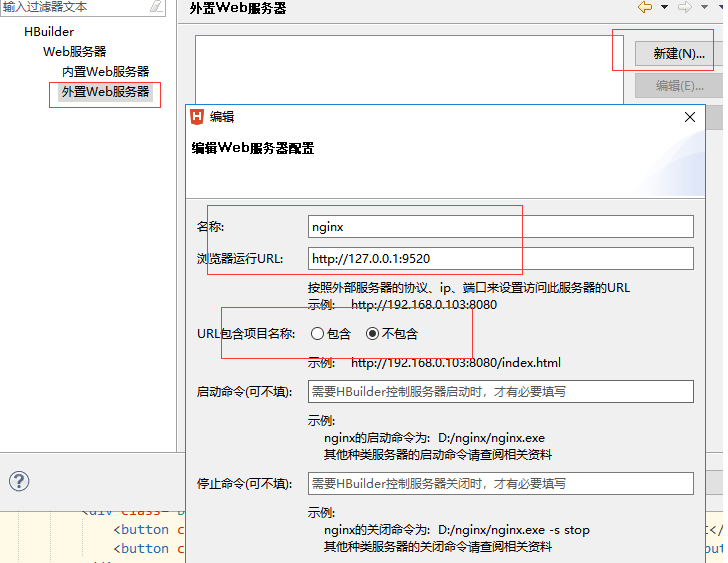Click the URL包含项目名称 label
The width and height of the screenshot is (728, 563).
tap(246, 334)
